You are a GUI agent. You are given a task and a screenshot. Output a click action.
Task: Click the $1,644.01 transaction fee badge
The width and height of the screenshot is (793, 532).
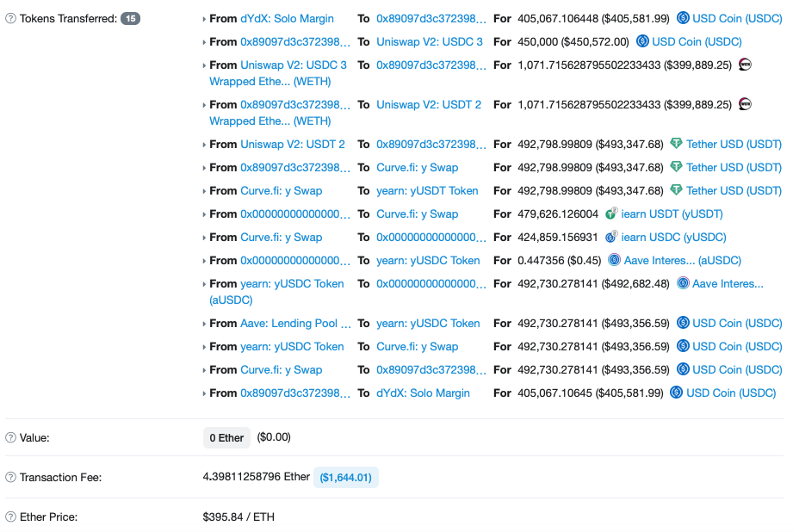(346, 478)
